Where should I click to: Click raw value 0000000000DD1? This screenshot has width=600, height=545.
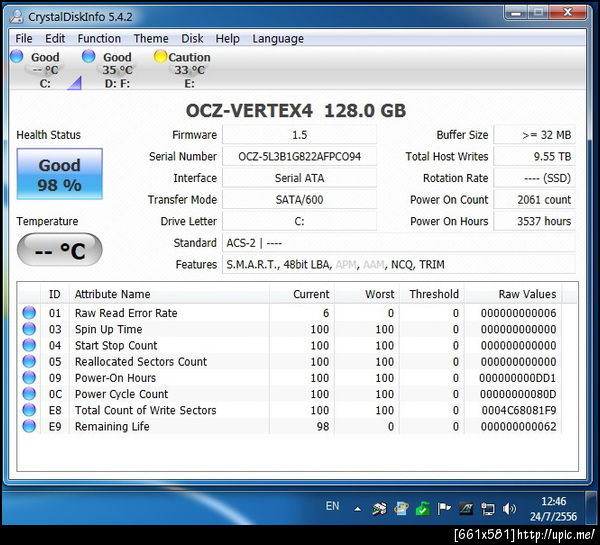(x=517, y=378)
